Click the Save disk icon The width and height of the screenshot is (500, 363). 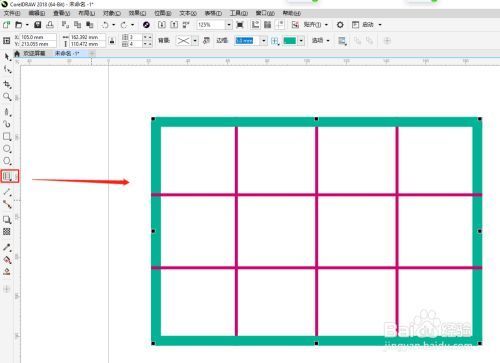(38, 25)
